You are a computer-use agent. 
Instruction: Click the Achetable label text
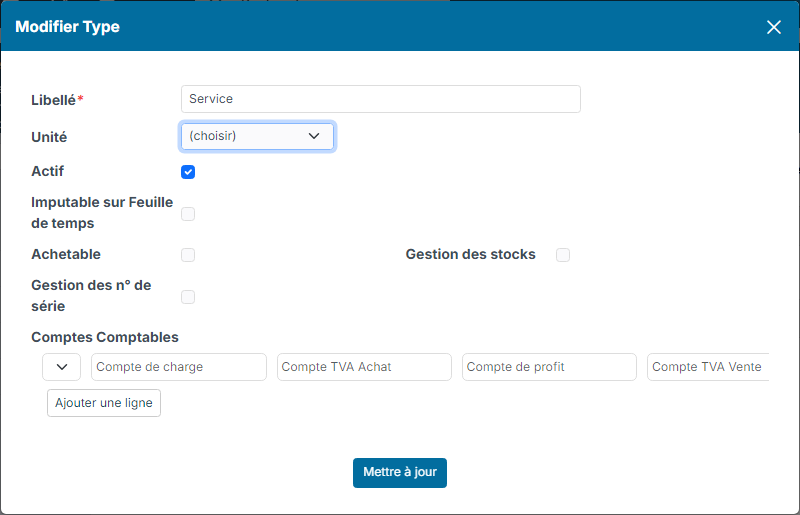(x=66, y=254)
